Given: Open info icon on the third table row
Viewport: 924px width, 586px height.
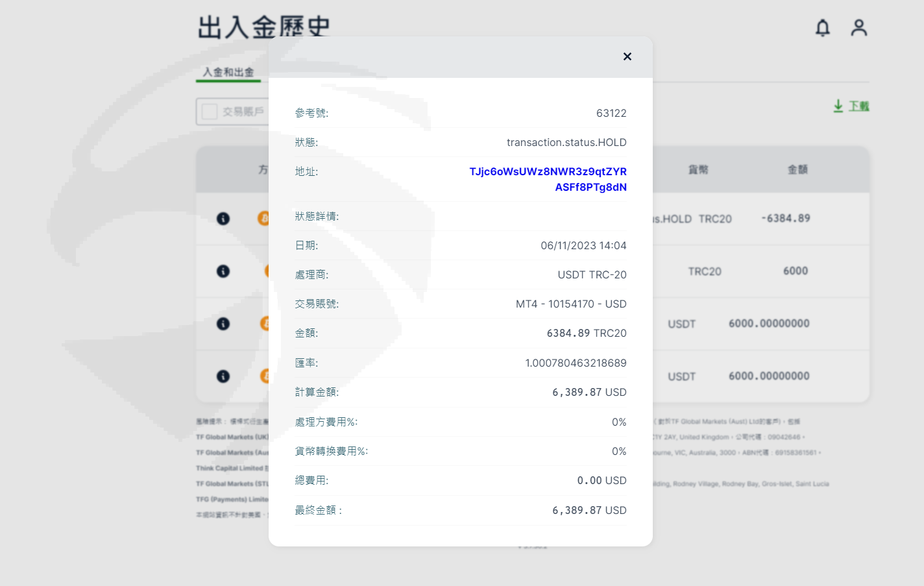Looking at the screenshot, I should click(223, 324).
